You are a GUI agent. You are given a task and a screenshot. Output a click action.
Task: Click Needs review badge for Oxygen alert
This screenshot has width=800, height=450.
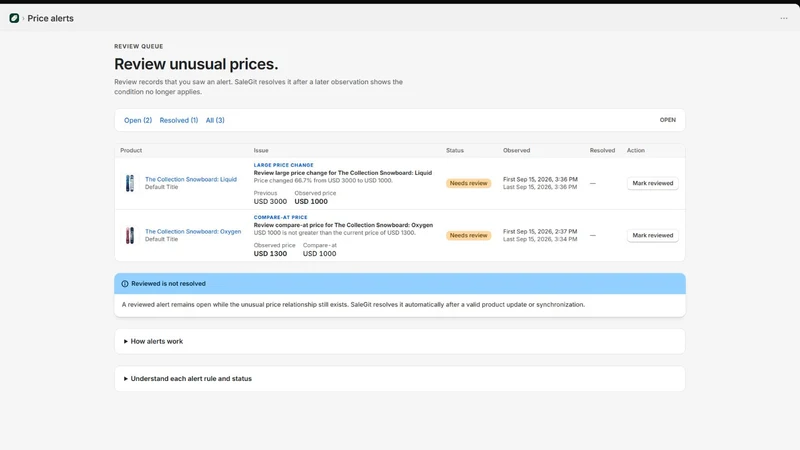468,235
